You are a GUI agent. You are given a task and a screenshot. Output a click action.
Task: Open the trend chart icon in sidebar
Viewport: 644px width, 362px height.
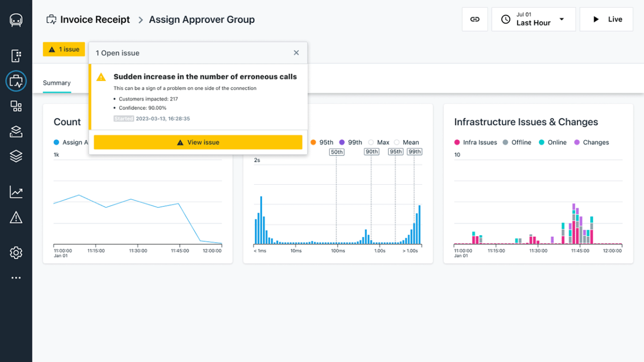[x=16, y=192]
